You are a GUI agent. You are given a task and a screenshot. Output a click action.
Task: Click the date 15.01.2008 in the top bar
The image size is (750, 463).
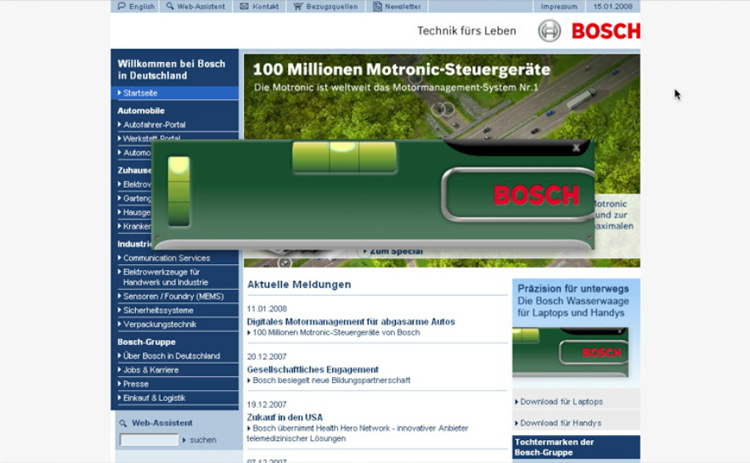(x=613, y=6)
